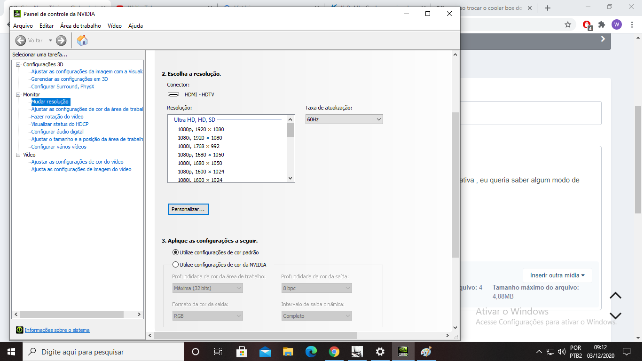Open 'Configurar vários vídeos' item
The image size is (644, 362).
59,147
